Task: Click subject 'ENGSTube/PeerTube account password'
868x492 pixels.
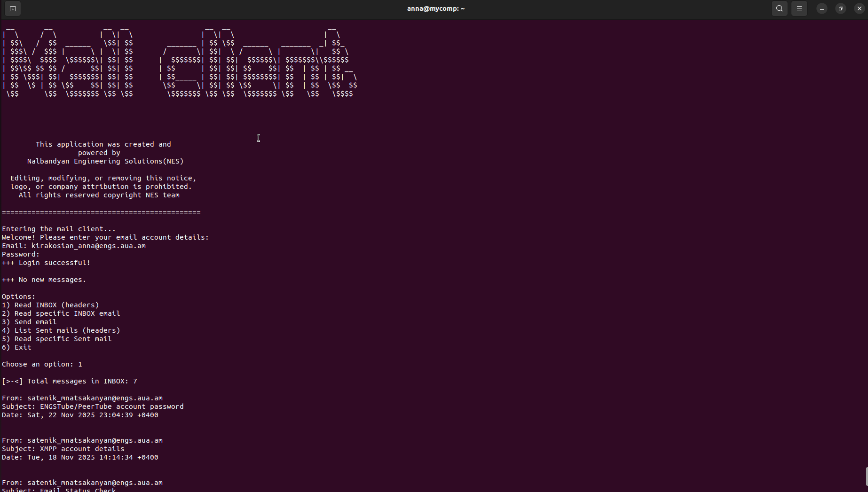Action: click(x=112, y=407)
